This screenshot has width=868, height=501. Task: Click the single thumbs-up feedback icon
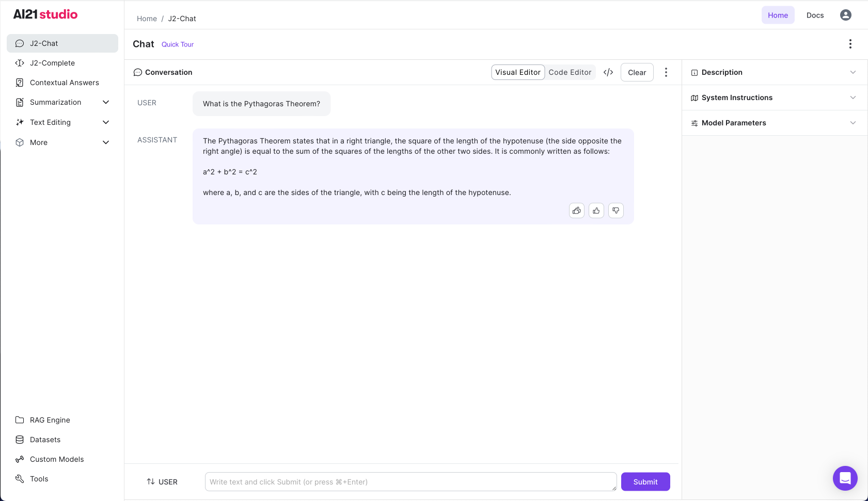596,211
